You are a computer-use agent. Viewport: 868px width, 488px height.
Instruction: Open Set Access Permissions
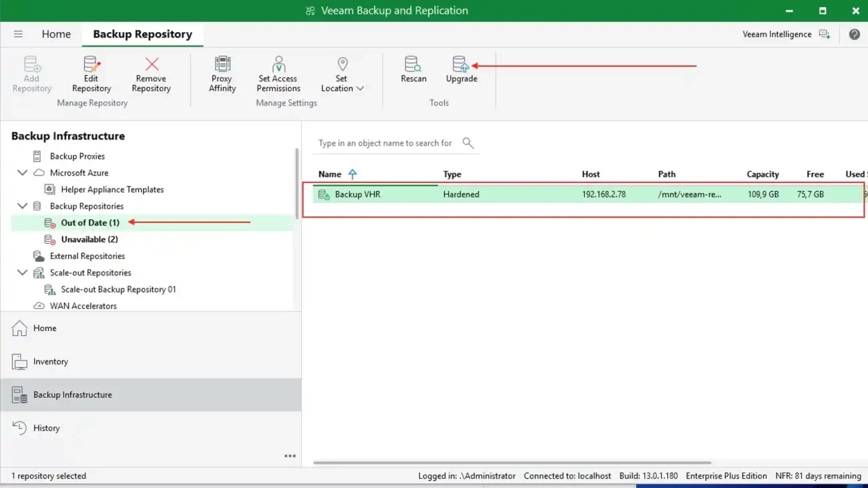[278, 73]
